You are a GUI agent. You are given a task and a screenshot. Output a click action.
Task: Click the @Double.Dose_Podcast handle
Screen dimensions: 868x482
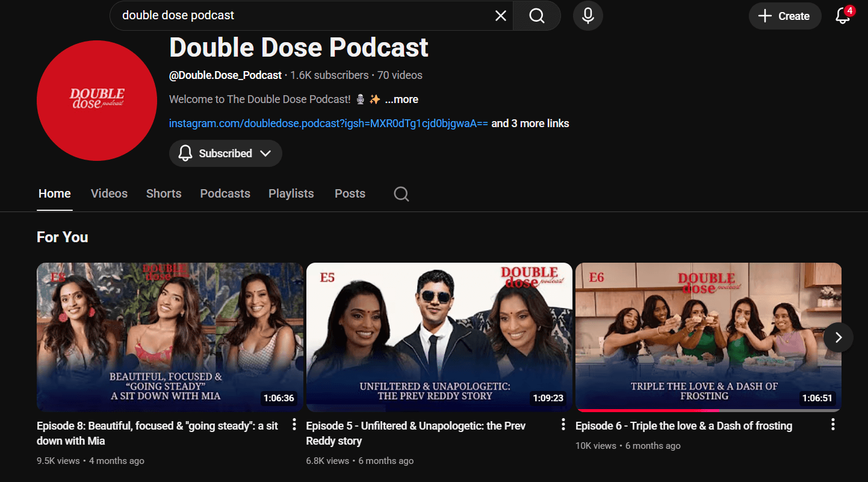(x=226, y=75)
